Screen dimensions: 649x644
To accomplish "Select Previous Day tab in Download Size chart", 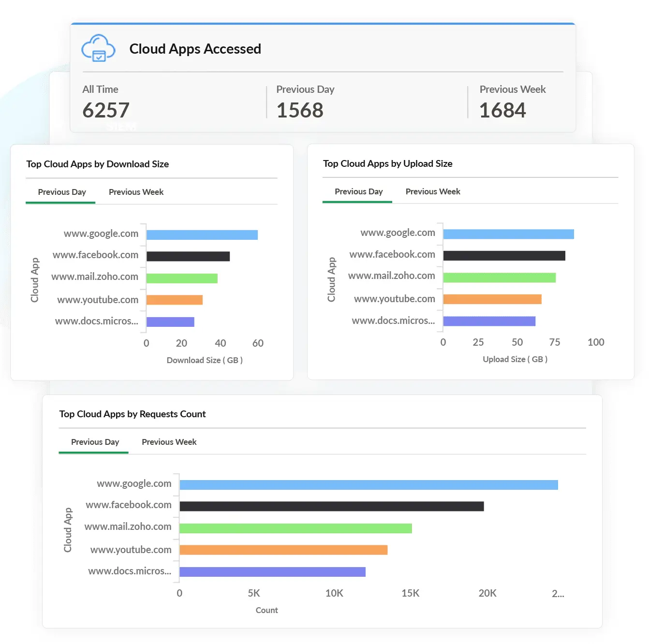I will tap(62, 192).
